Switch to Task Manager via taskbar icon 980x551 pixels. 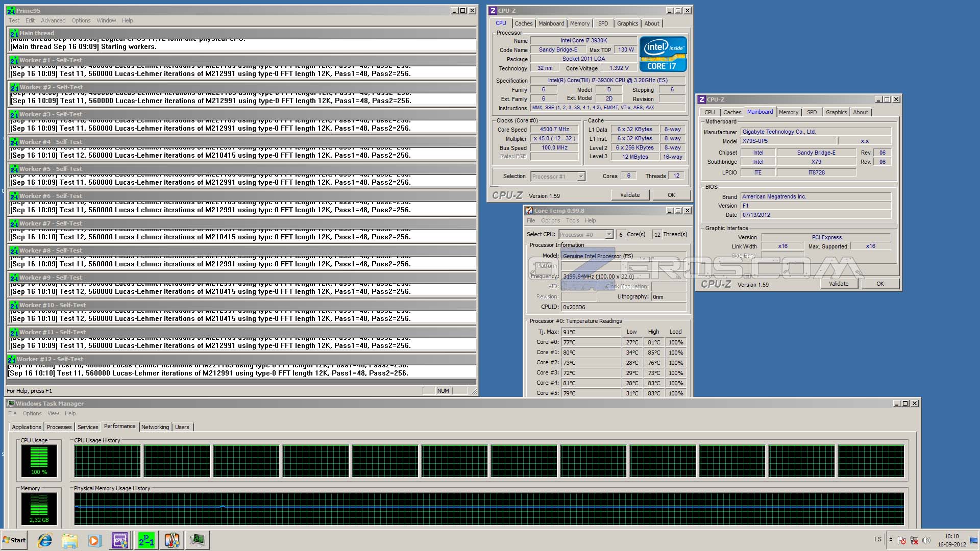(x=197, y=540)
